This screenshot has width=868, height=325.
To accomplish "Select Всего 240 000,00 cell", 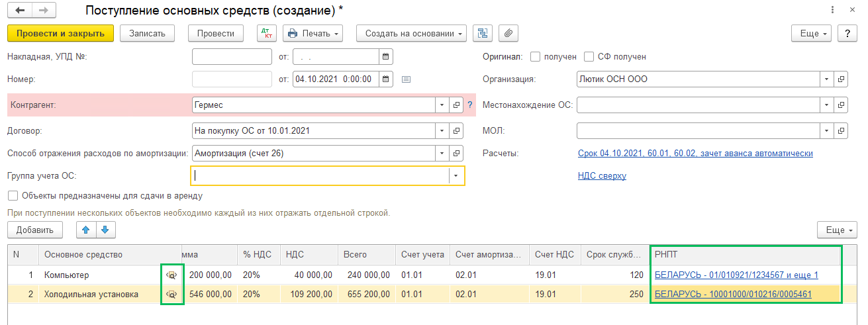I will pyautogui.click(x=366, y=275).
